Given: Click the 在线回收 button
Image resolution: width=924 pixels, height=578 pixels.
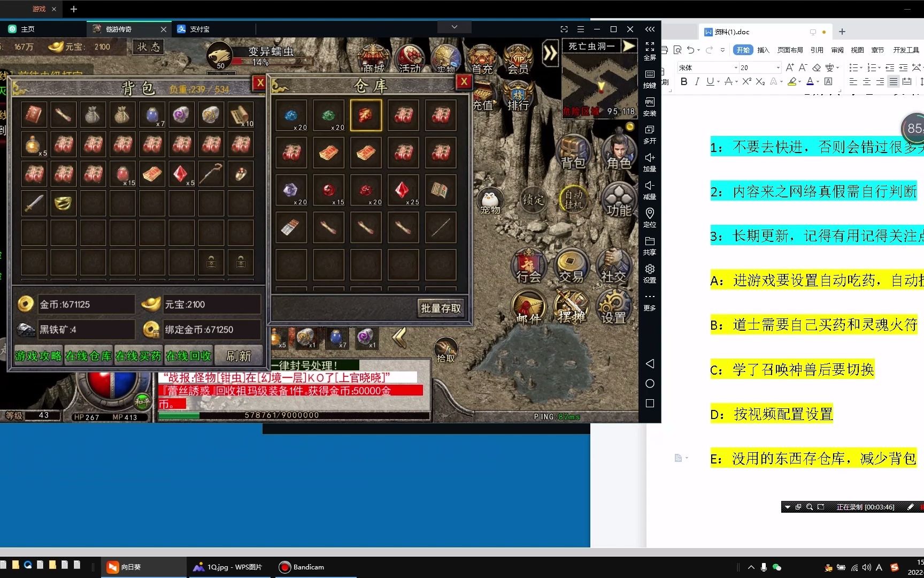Looking at the screenshot, I should point(189,356).
